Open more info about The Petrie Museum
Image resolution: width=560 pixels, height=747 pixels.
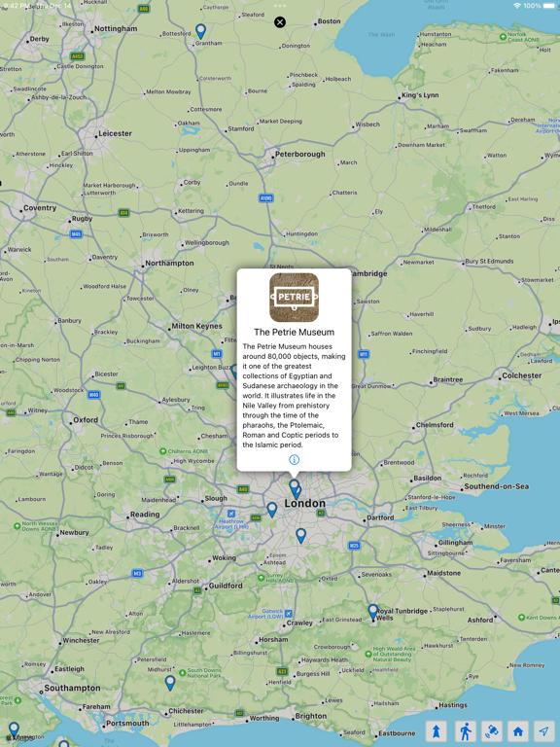[x=295, y=460]
